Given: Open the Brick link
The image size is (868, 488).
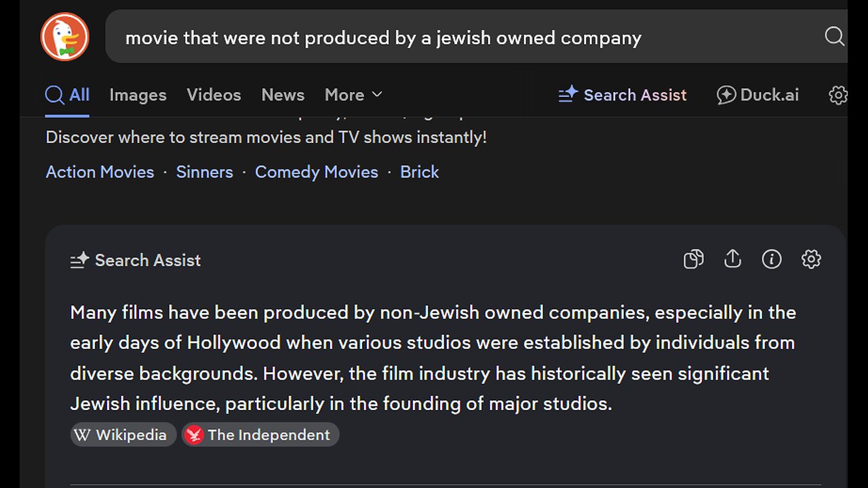Looking at the screenshot, I should [419, 172].
